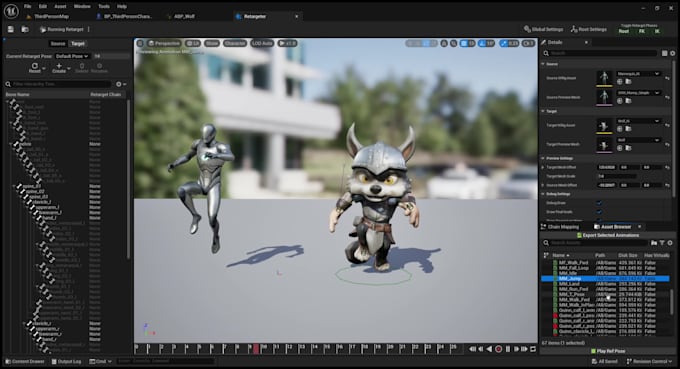The image size is (680, 369).
Task: Open Root Settings
Action: [588, 29]
